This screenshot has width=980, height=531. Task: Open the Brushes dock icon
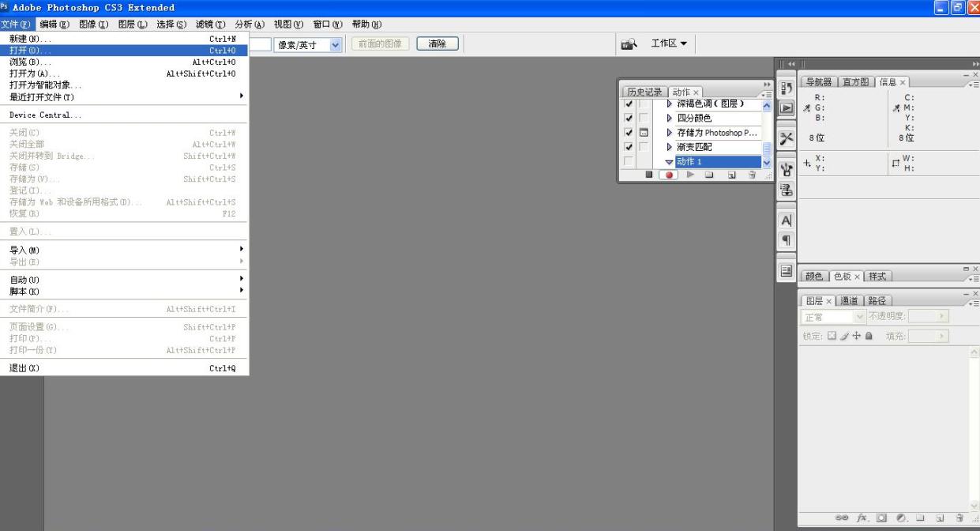point(787,168)
